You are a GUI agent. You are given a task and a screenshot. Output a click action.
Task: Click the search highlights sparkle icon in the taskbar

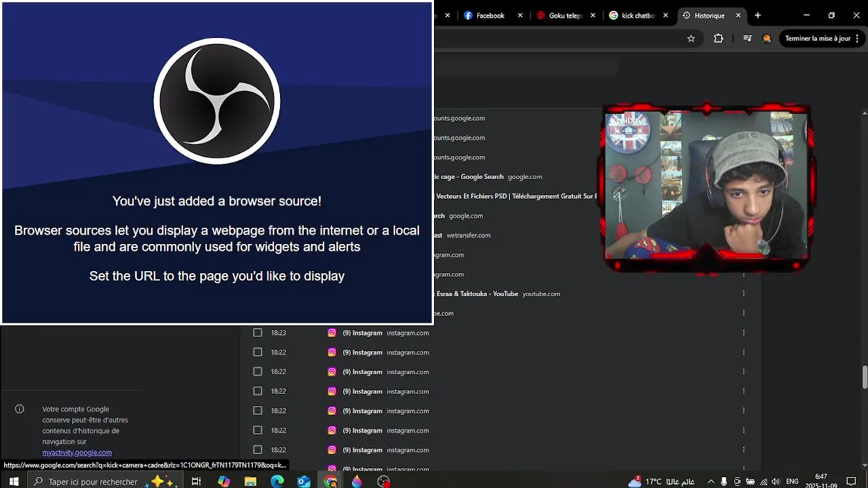(162, 481)
